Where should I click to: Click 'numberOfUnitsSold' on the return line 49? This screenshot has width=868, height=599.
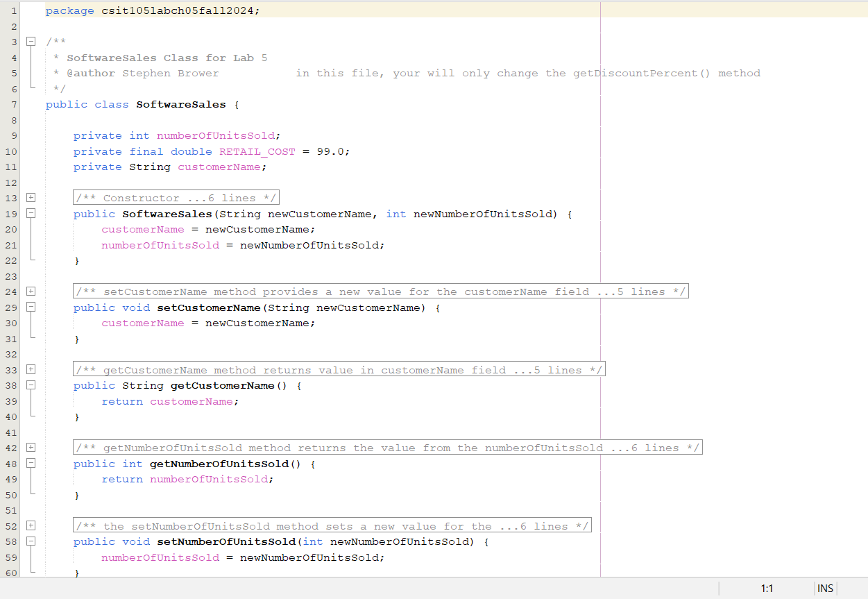[x=209, y=479]
